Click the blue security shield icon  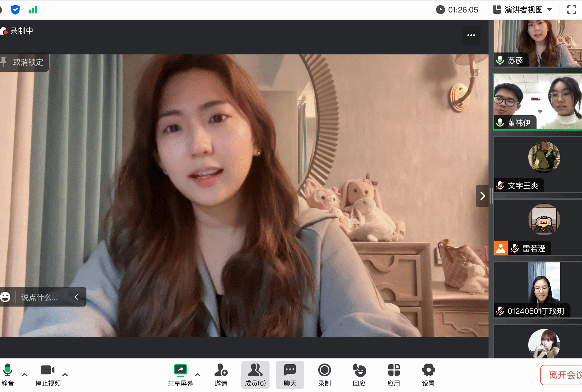(15, 10)
